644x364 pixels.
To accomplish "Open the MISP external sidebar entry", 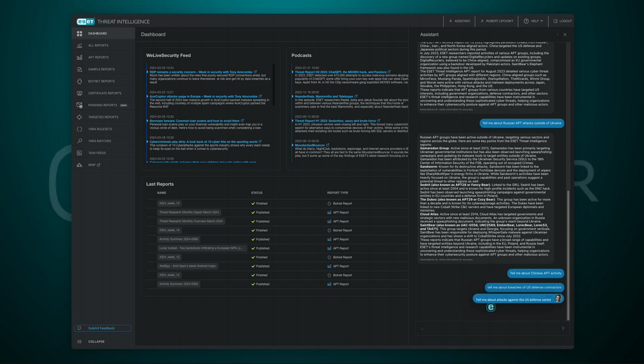I will (x=94, y=165).
